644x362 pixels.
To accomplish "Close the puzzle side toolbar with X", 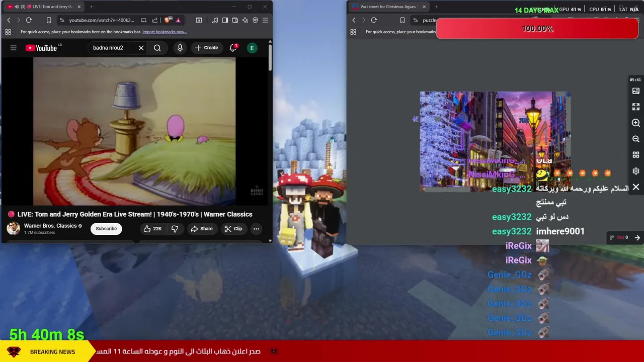I will point(636,187).
